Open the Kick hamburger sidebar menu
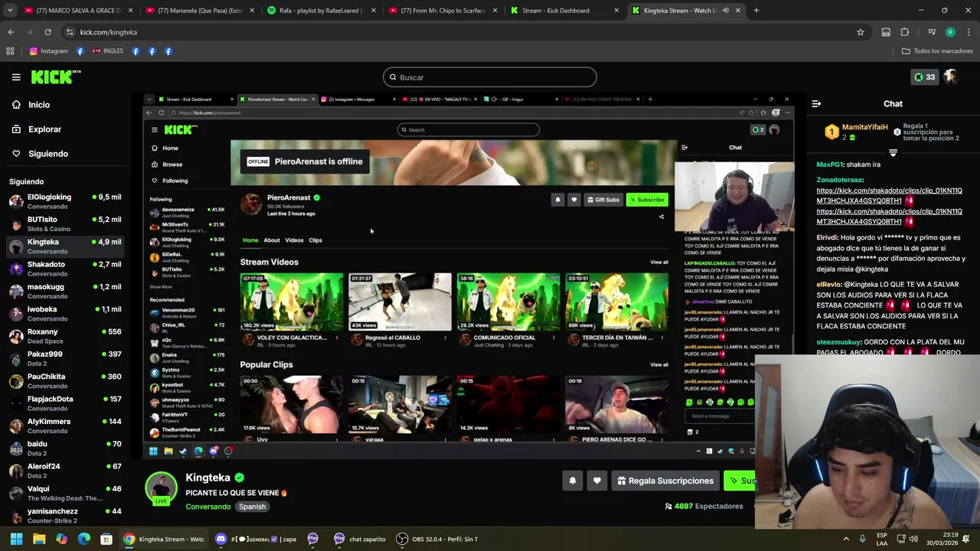The width and height of the screenshot is (980, 551). pyautogui.click(x=16, y=77)
